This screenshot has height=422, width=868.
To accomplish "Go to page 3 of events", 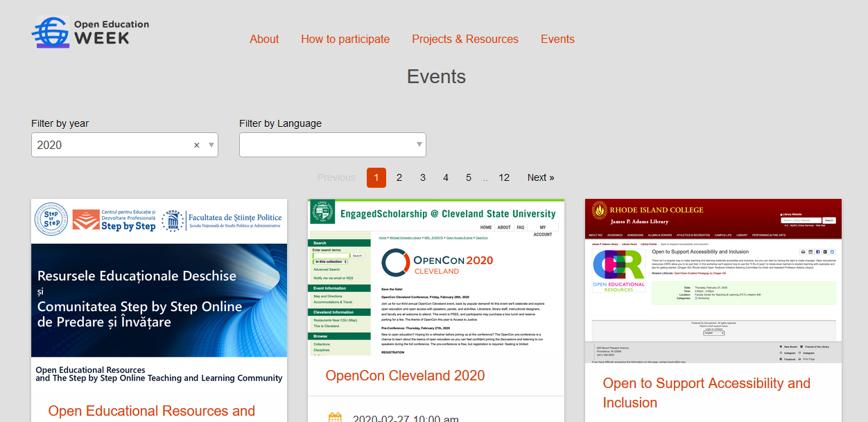I will [423, 177].
